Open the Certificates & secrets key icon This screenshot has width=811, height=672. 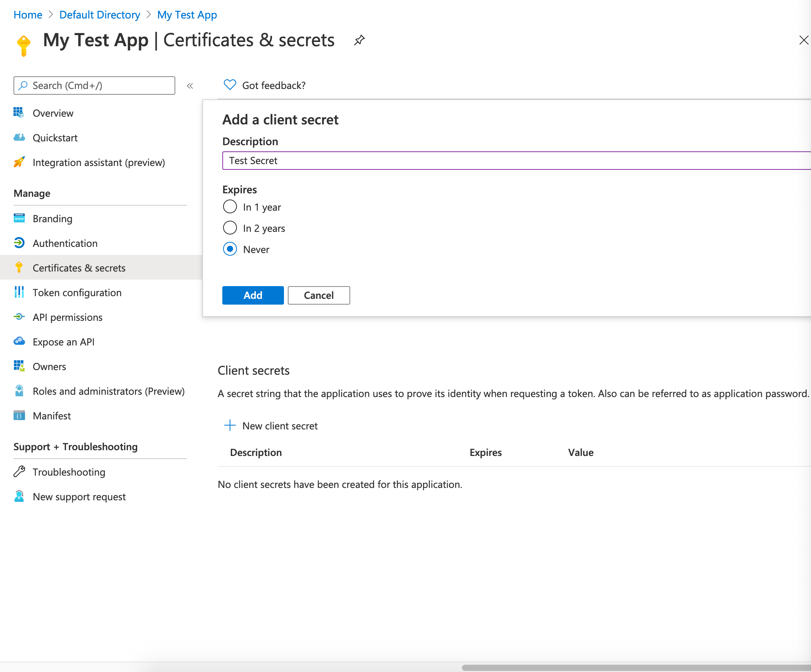[19, 268]
